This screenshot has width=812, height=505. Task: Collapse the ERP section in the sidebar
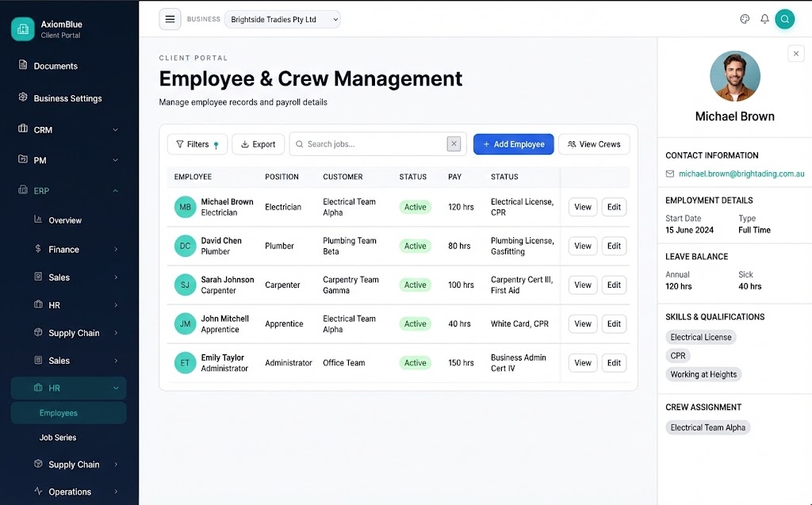pyautogui.click(x=114, y=190)
